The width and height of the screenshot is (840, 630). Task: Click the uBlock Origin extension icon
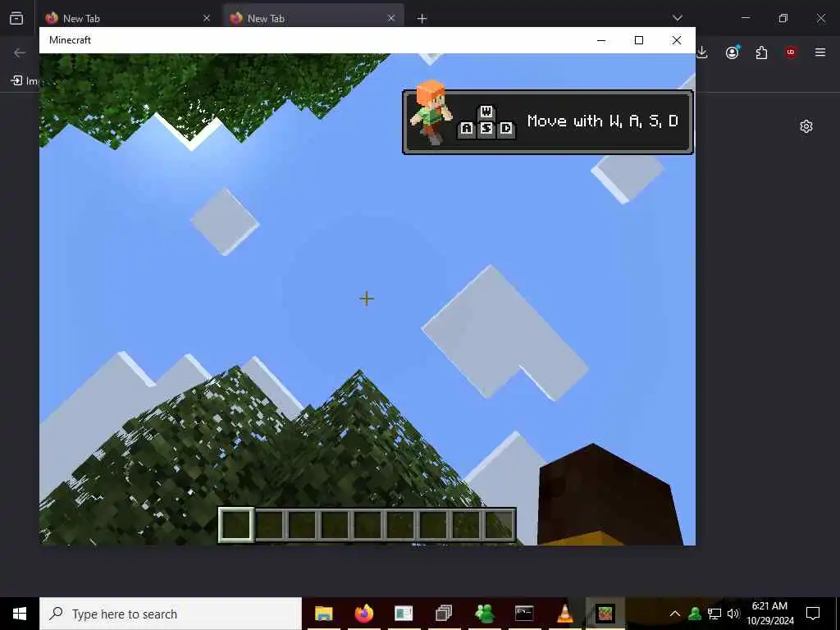pos(791,52)
